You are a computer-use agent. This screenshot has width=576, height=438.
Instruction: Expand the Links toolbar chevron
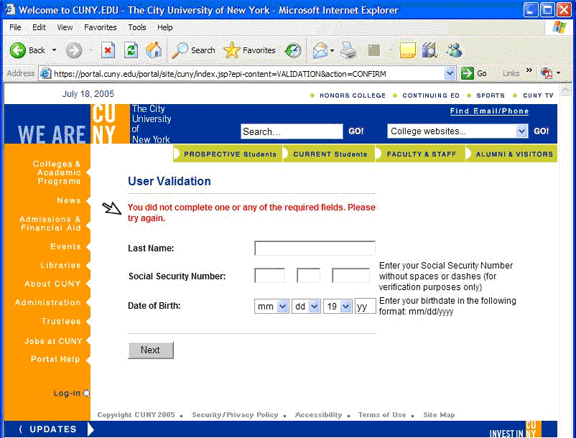529,70
